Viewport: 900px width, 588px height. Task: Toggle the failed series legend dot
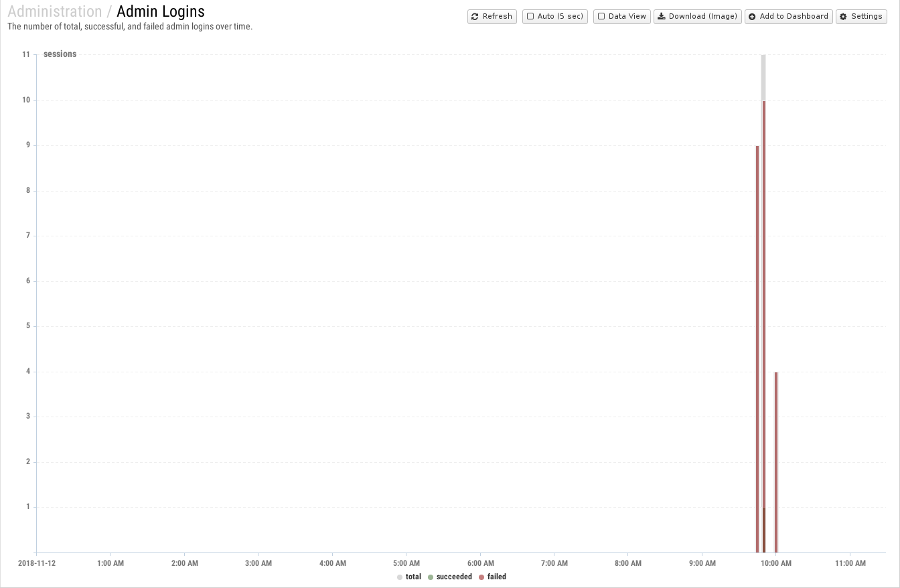pos(481,577)
